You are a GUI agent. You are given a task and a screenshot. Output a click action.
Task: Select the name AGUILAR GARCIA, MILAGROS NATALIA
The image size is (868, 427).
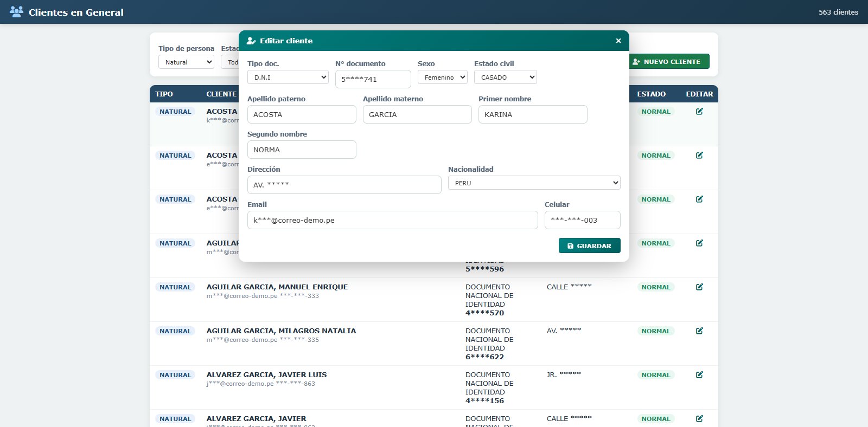[x=281, y=331]
